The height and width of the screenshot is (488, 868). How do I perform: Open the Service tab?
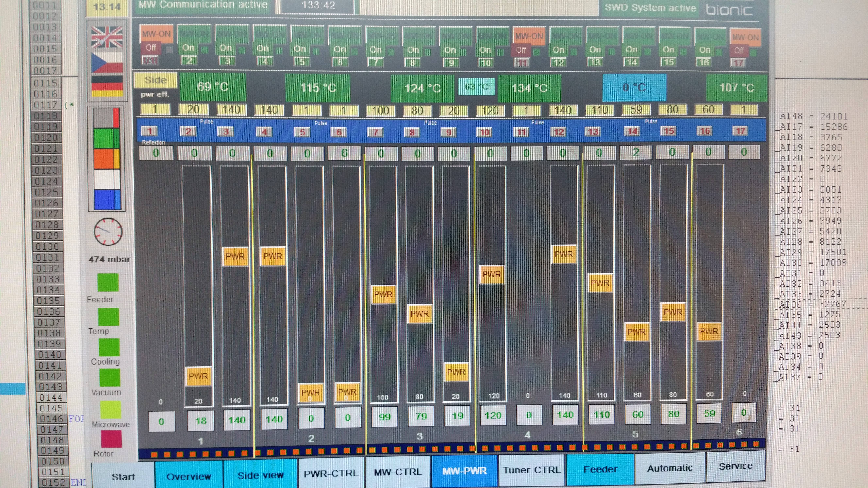pos(735,466)
